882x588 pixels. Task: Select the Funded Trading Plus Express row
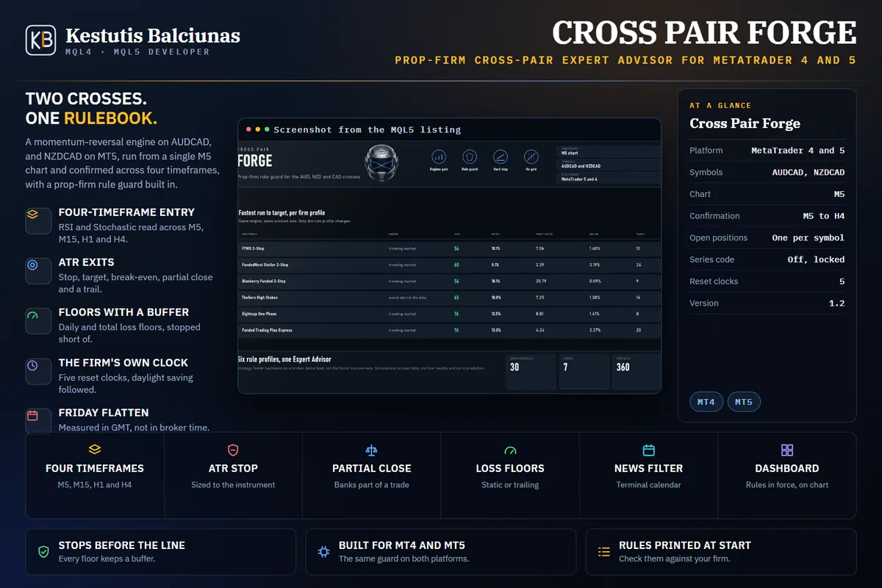[x=449, y=330]
